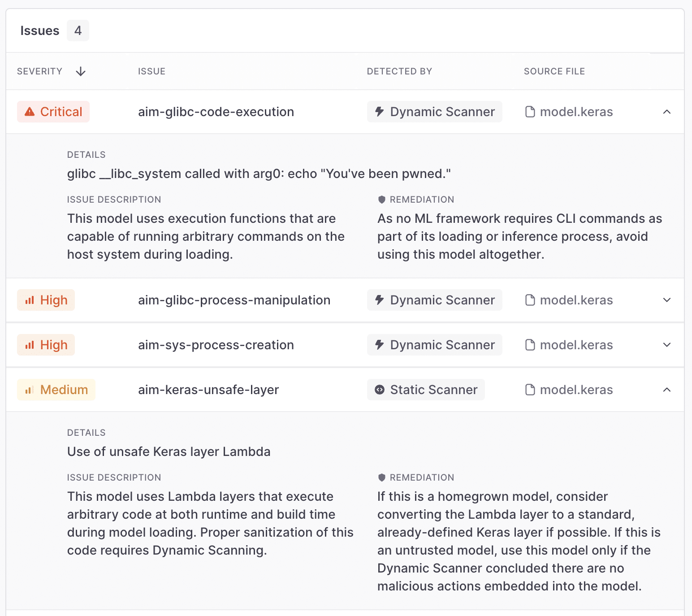Screen dimensions: 692x616
Task: Expand the aim-sys-process-creation issue row
Action: pyautogui.click(x=667, y=345)
